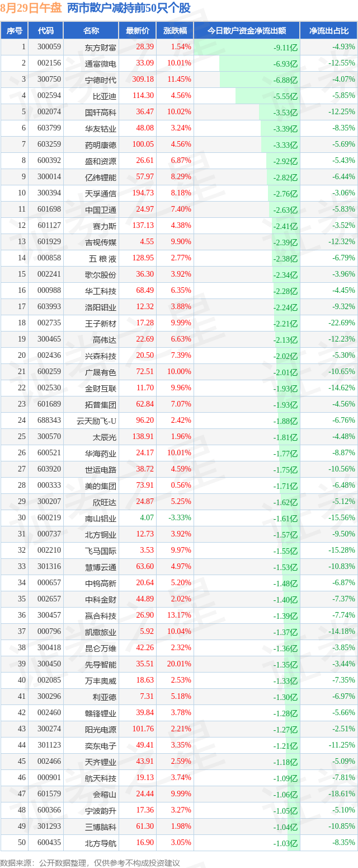Click 太辰光 price 138.91
The image size is (358, 868).
click(143, 437)
